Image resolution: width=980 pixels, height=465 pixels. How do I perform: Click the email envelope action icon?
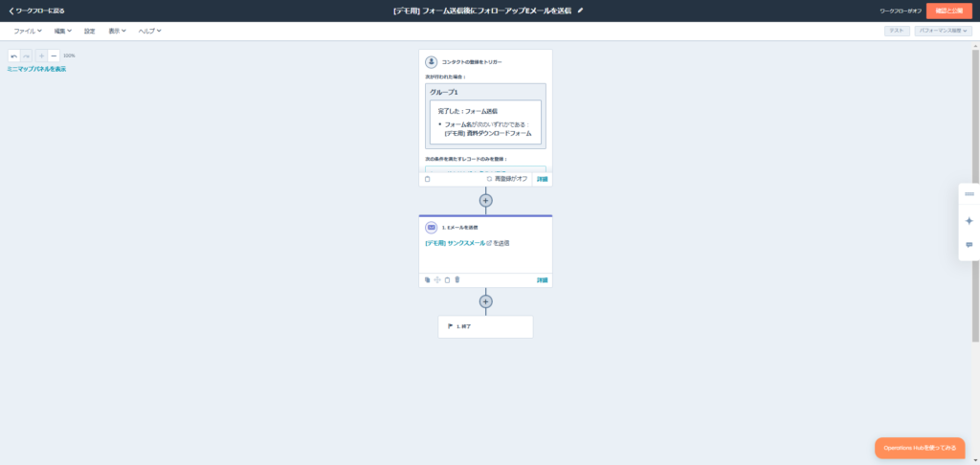[x=432, y=228]
